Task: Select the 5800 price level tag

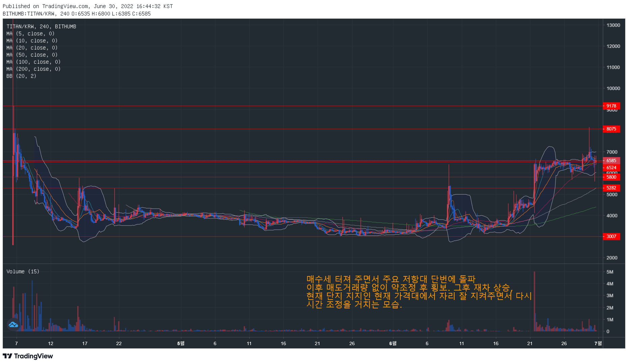Action: tap(611, 177)
